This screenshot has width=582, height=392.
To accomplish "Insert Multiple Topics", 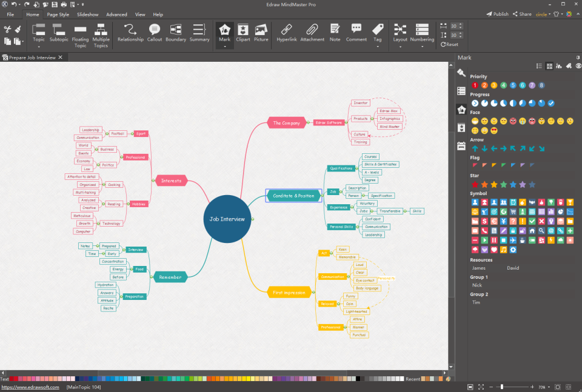I will 101,36.
